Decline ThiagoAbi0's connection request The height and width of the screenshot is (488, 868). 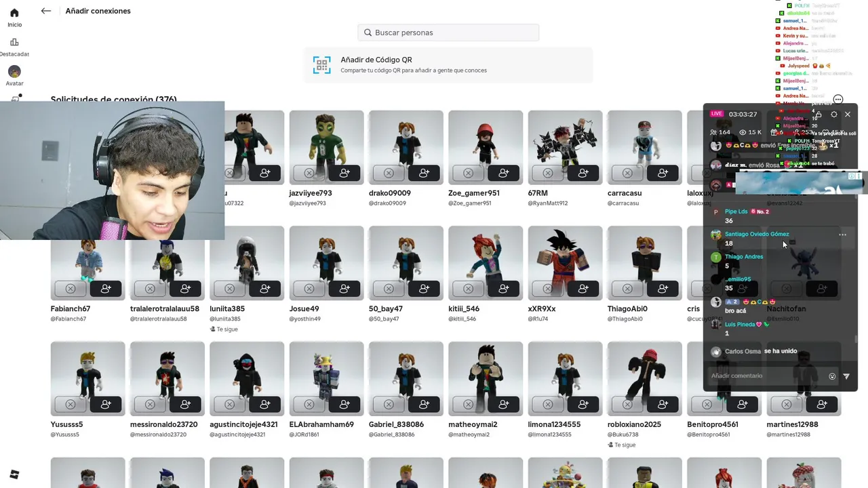(x=627, y=289)
